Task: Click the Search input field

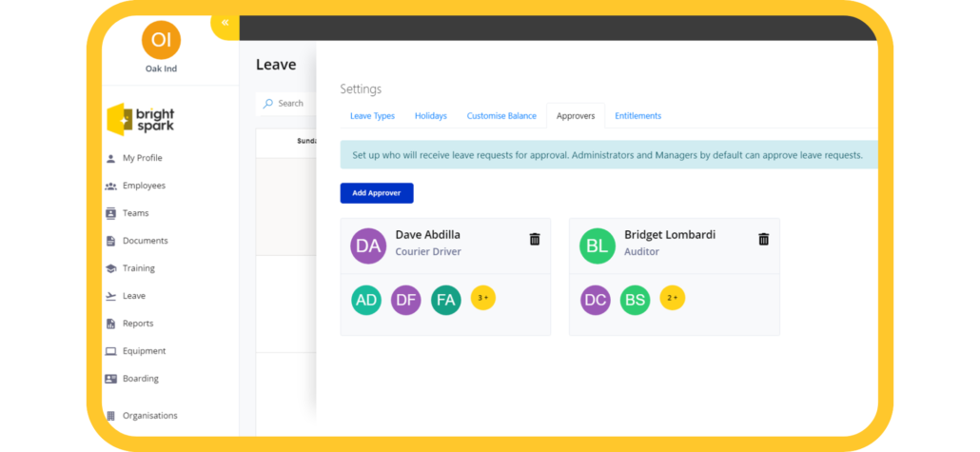Action: coord(287,104)
